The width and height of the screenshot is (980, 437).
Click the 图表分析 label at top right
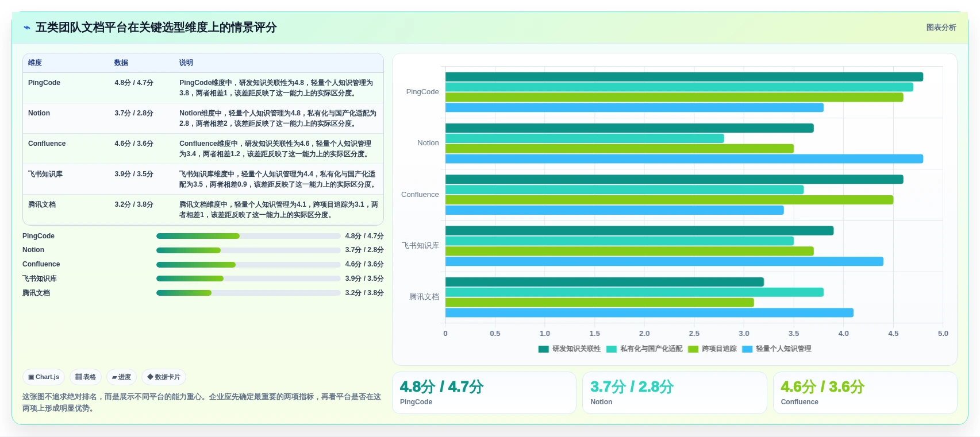tap(941, 28)
